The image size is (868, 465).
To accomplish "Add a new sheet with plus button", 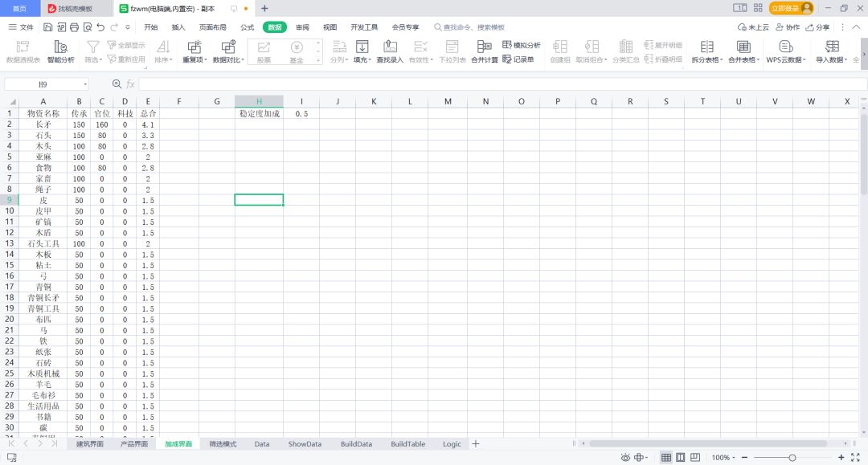I will pos(476,444).
